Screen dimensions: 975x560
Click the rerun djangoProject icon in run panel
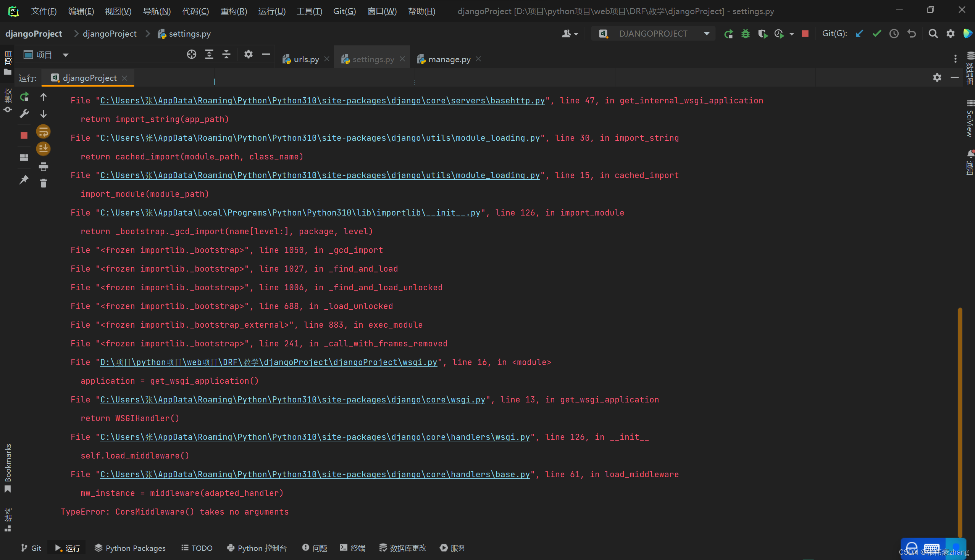click(x=24, y=97)
